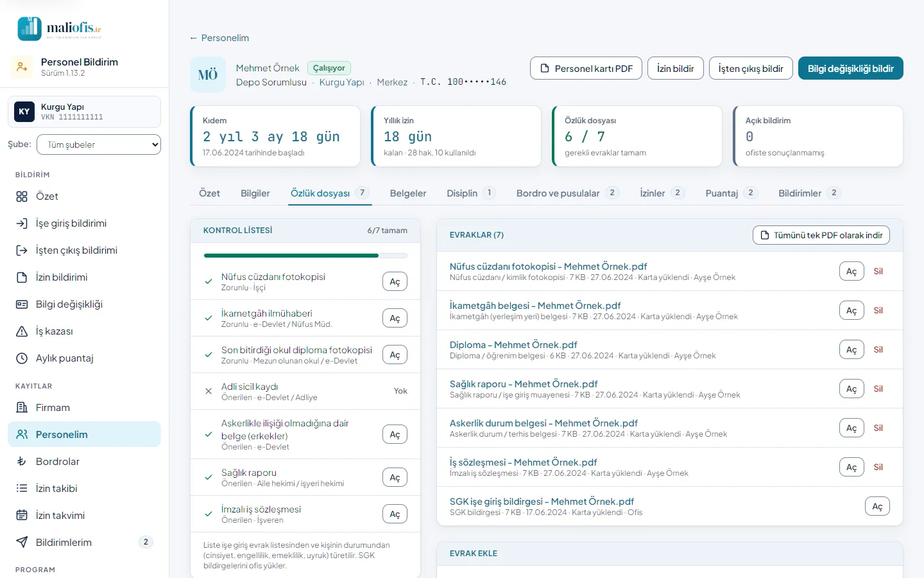
Task: Click the Firmam building icon
Action: tap(22, 408)
